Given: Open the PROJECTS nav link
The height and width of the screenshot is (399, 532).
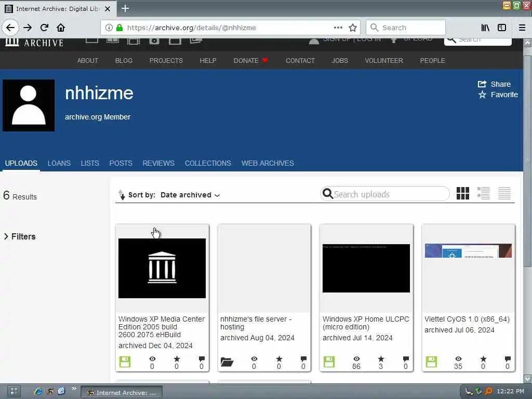Looking at the screenshot, I should pos(166,61).
